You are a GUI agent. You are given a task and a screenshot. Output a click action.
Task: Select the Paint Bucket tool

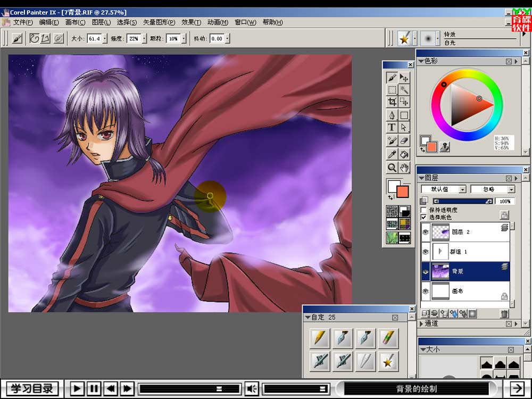404,154
